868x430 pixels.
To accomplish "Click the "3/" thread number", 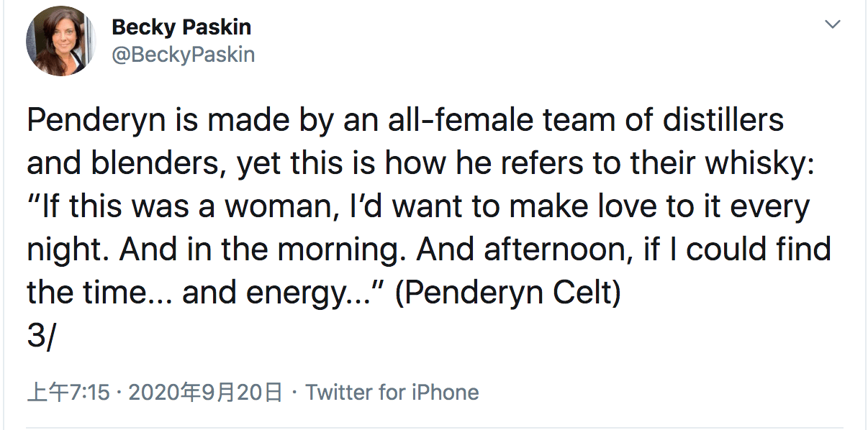I will 40,337.
